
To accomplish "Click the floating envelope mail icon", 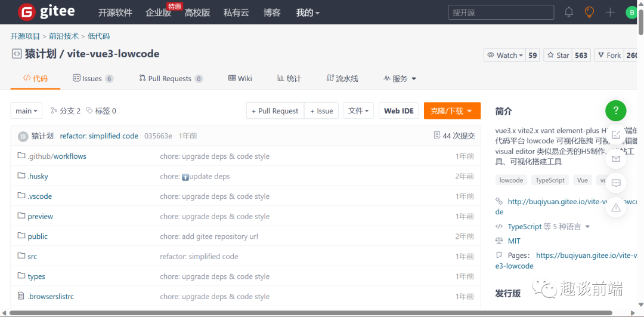I will coord(615,159).
